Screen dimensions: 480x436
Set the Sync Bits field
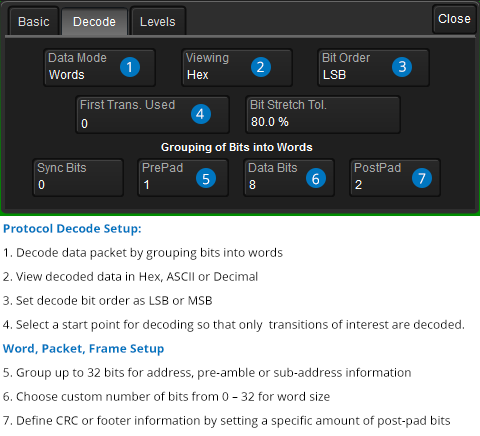click(x=78, y=178)
